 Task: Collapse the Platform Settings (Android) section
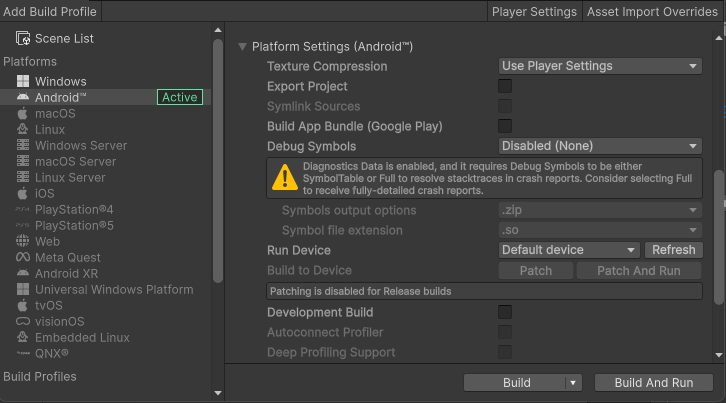(x=242, y=47)
